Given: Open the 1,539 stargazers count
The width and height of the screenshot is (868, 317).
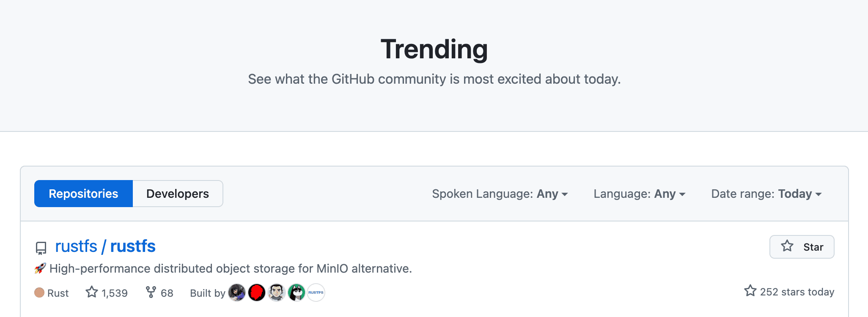Looking at the screenshot, I should point(114,292).
